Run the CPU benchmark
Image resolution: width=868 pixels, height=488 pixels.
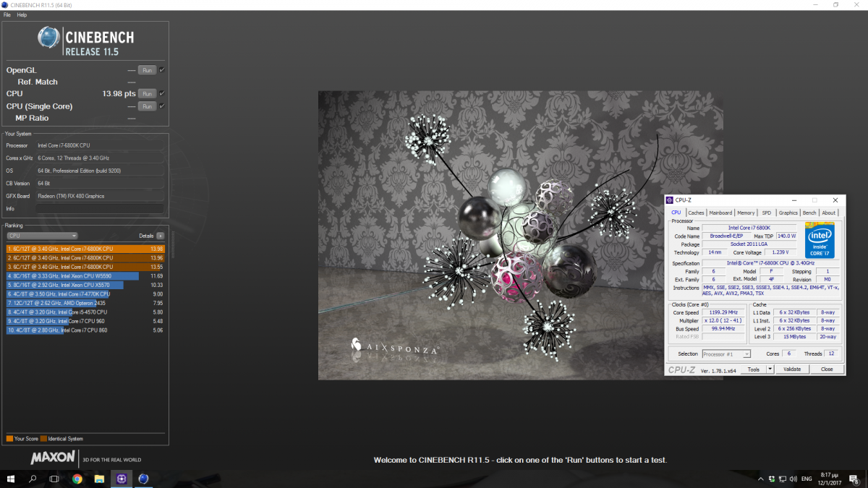coord(147,93)
